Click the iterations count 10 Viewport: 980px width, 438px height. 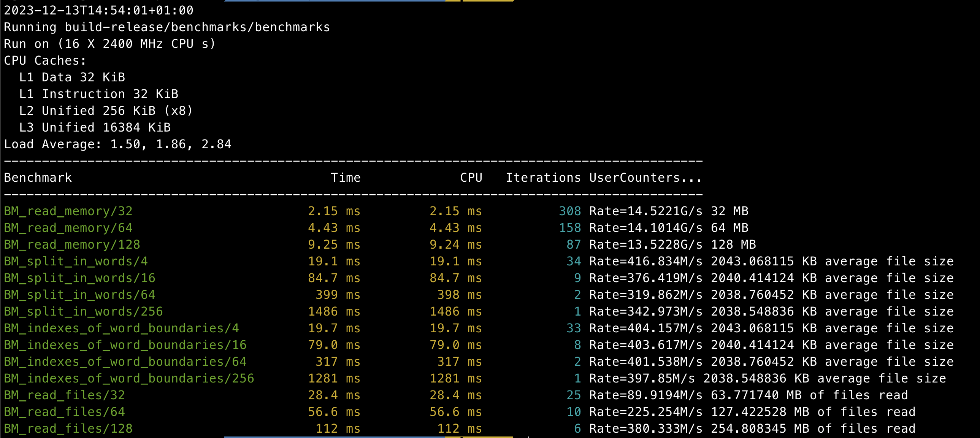(x=574, y=412)
